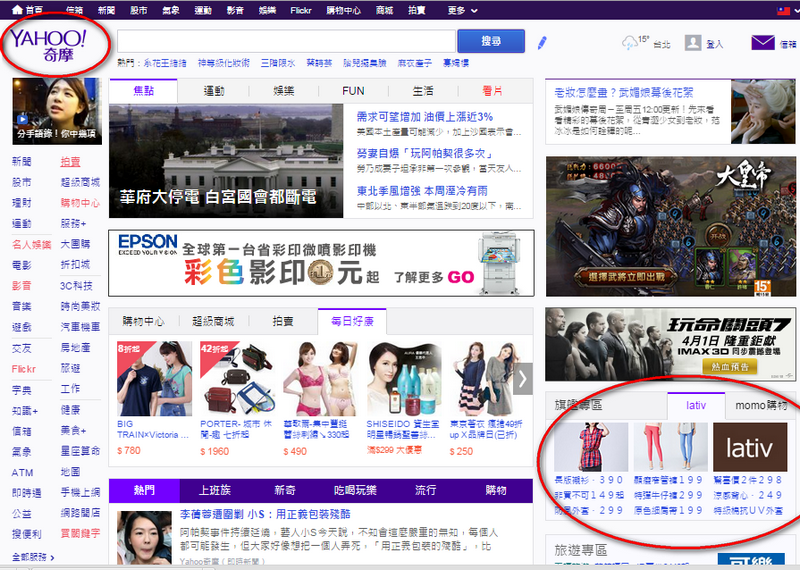The height and width of the screenshot is (570, 800).
Task: Switch to the 超級商城 shopping tab
Action: click(x=213, y=321)
